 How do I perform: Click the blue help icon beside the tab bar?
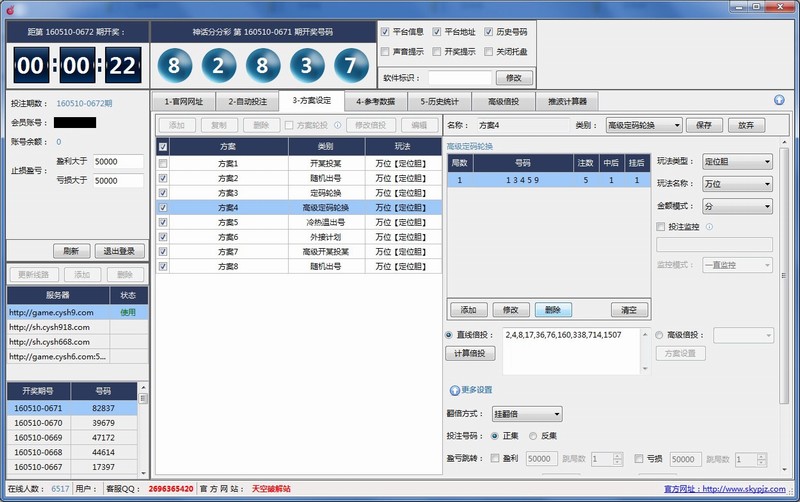tap(779, 100)
